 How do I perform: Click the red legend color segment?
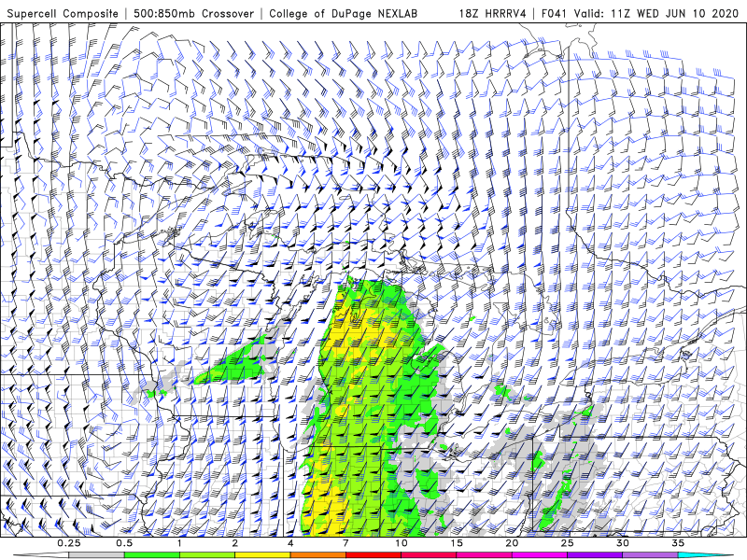[373, 555]
